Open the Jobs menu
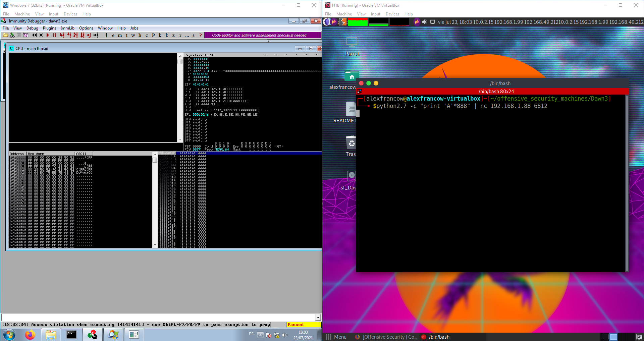644x341 pixels. (x=134, y=28)
